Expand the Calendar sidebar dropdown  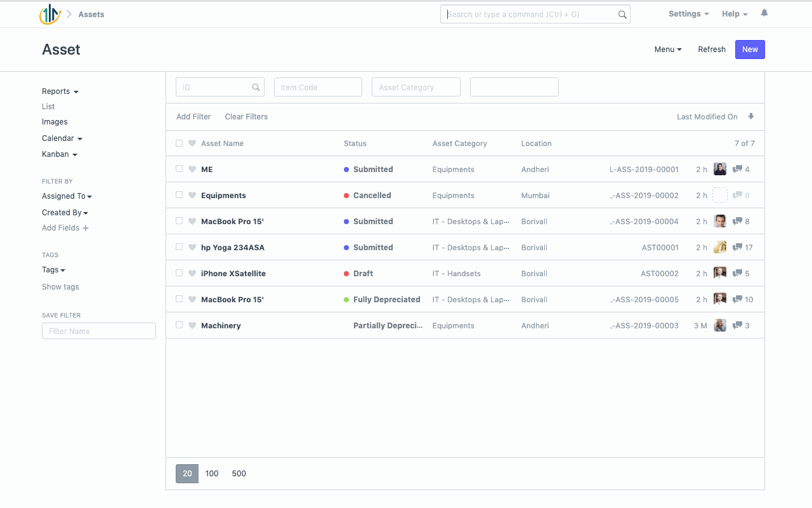coord(62,138)
